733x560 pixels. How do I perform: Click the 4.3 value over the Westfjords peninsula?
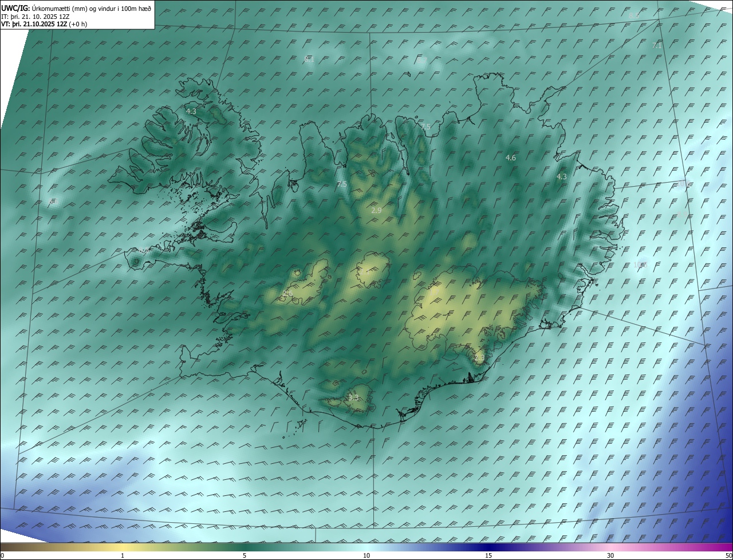pyautogui.click(x=191, y=111)
